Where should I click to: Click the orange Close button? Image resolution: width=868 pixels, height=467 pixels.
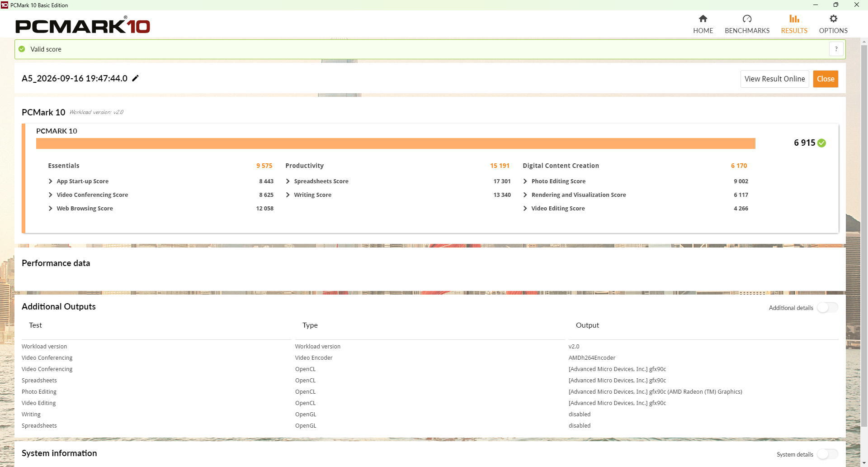pos(826,79)
